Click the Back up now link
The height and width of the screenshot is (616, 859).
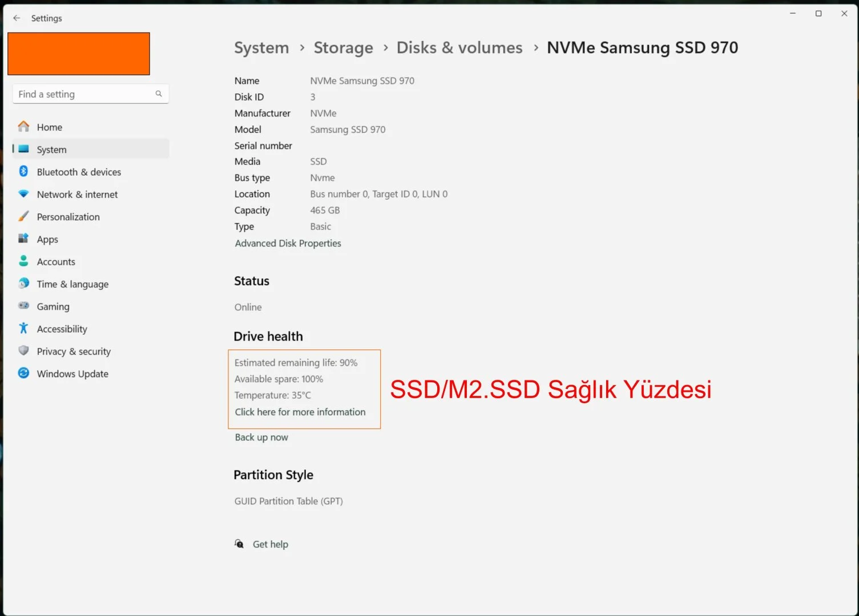(261, 437)
